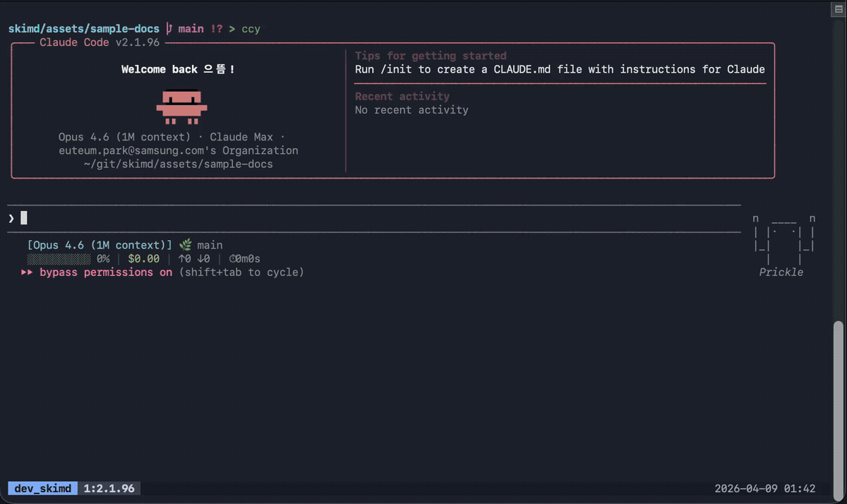Click the [Opus 4.6 (1M context)] status label
This screenshot has width=847, height=504.
(100, 245)
